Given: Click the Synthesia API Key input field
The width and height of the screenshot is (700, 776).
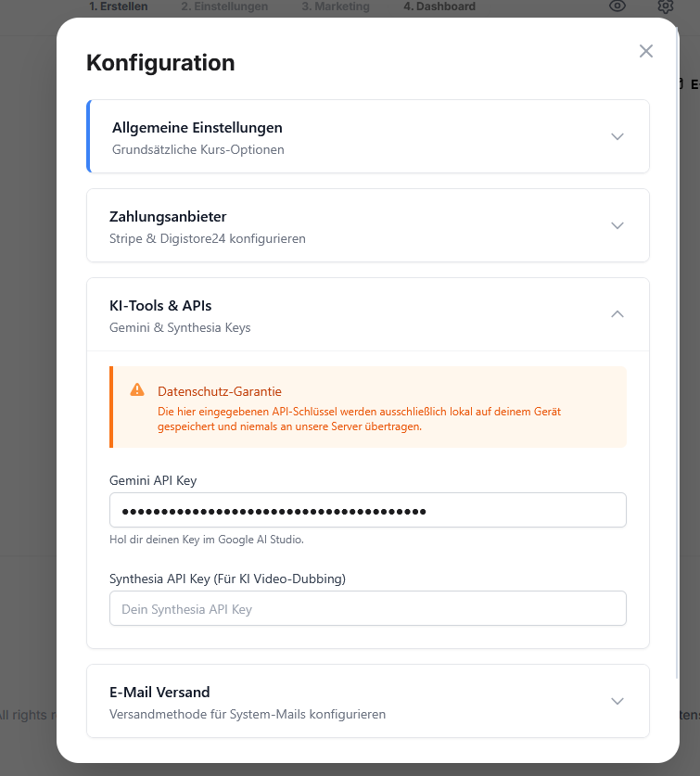Looking at the screenshot, I should 367,609.
